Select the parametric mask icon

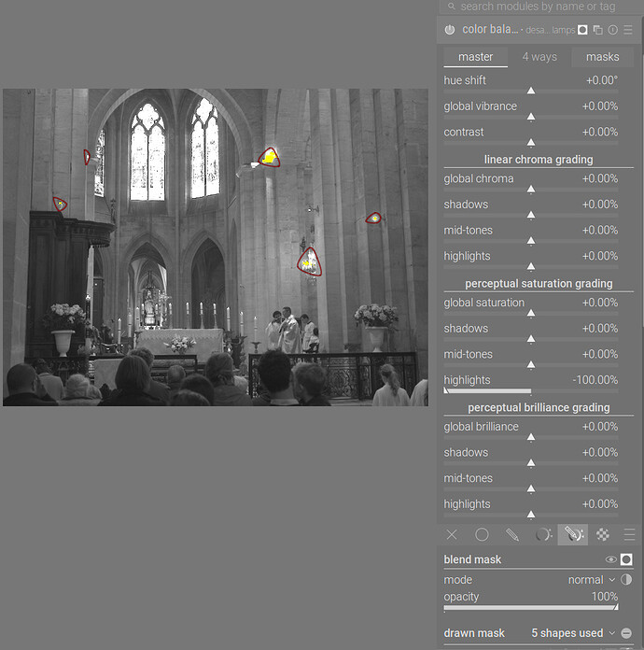(543, 535)
